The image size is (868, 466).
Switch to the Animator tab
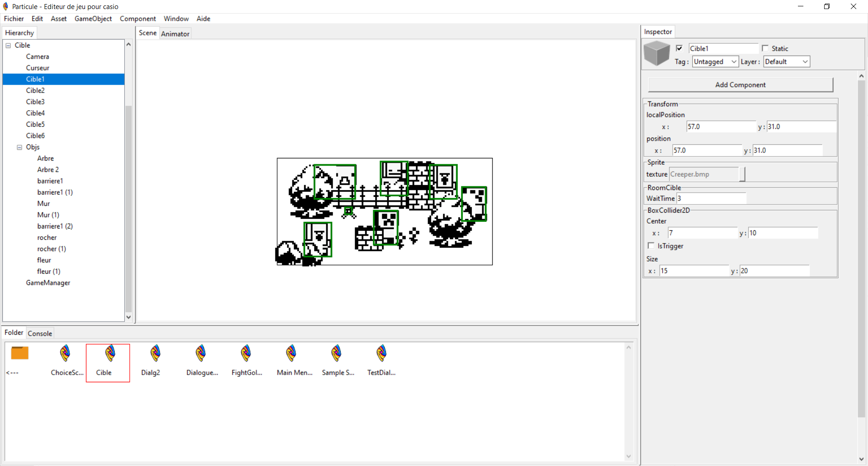(x=175, y=34)
